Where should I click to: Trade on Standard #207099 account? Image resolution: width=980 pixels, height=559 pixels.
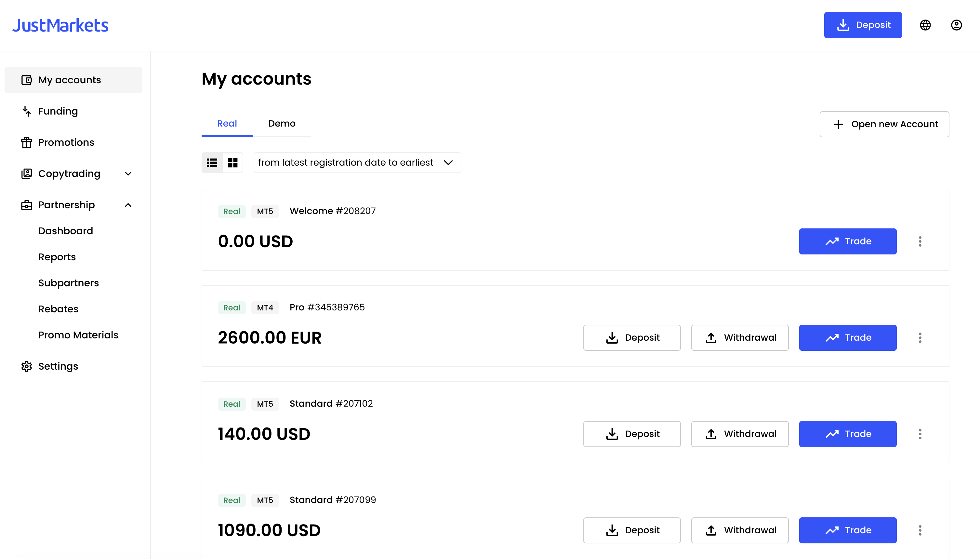[848, 531]
